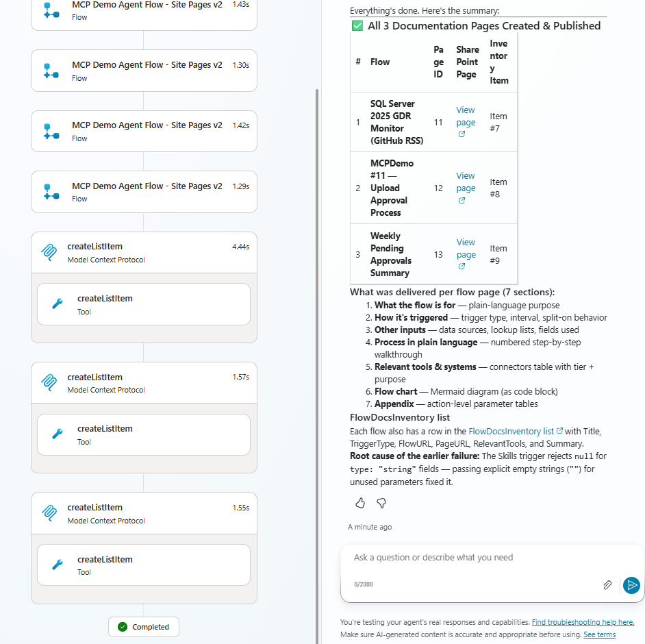Collapse the first createListItem Model Context Protocol node
The height and width of the screenshot is (644, 645).
[x=144, y=252]
